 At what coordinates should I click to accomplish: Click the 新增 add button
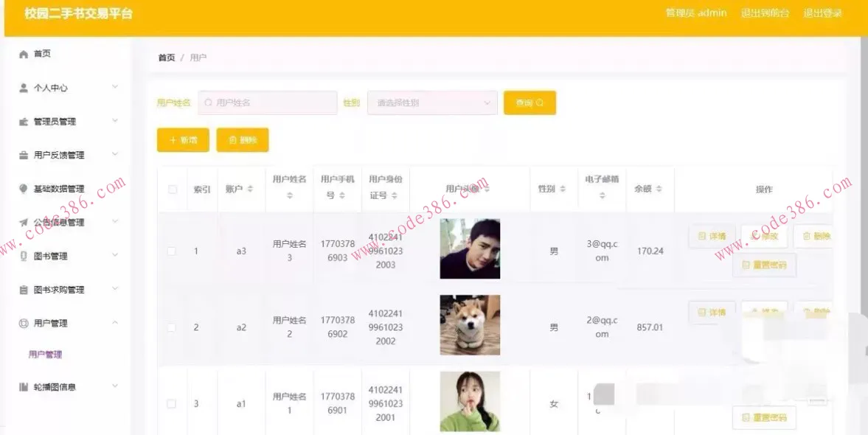click(182, 139)
